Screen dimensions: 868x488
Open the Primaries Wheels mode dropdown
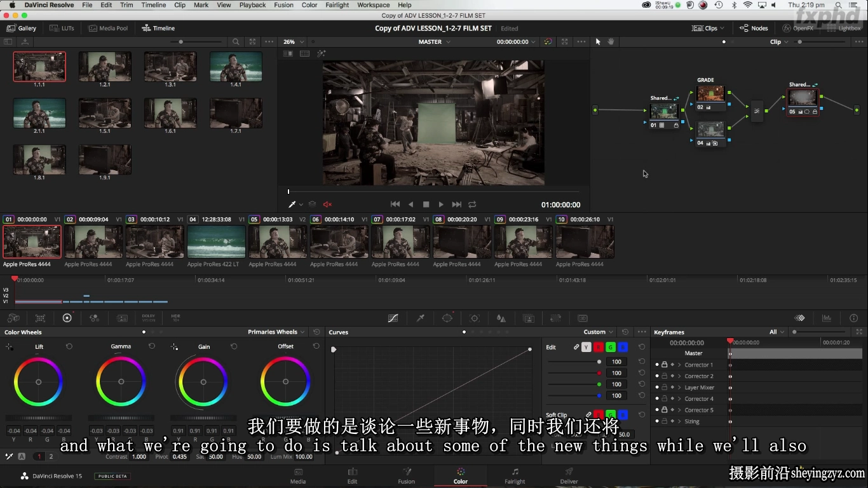click(276, 332)
